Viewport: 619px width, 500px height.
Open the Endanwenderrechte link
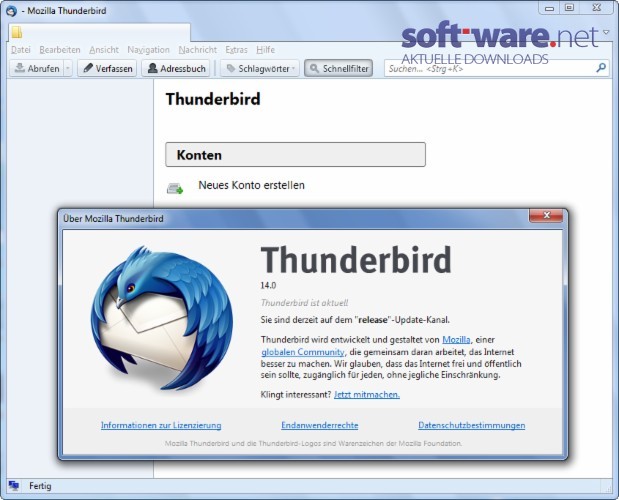[x=320, y=425]
